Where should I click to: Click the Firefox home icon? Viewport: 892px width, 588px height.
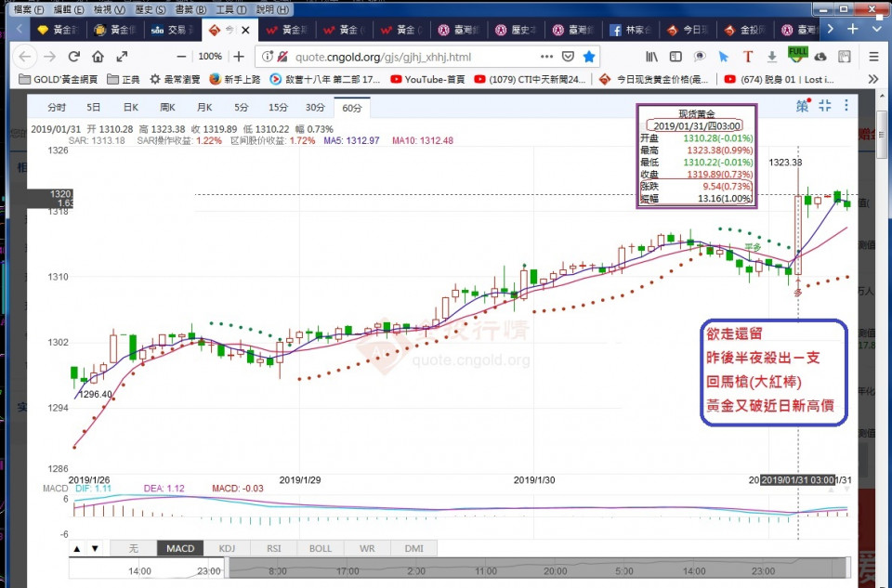(x=98, y=57)
